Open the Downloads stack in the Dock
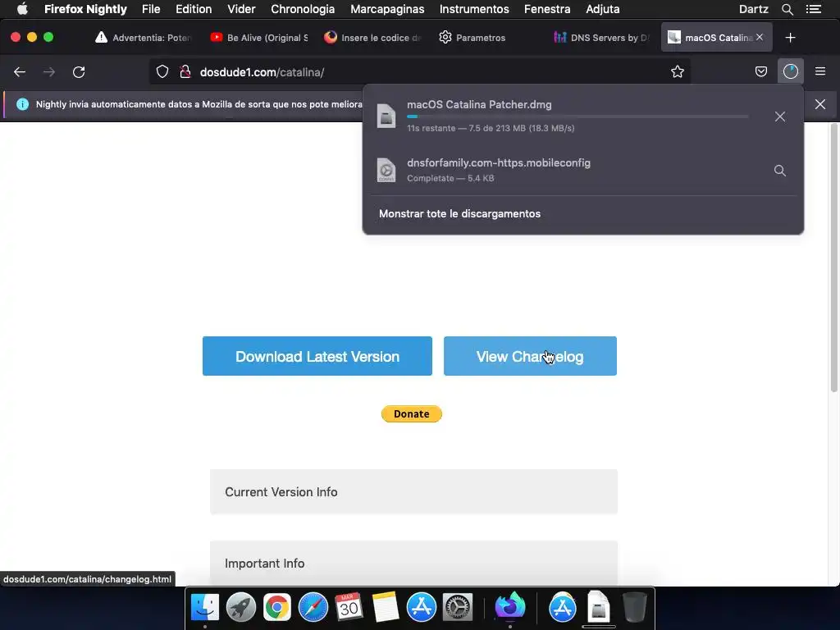 [598, 608]
